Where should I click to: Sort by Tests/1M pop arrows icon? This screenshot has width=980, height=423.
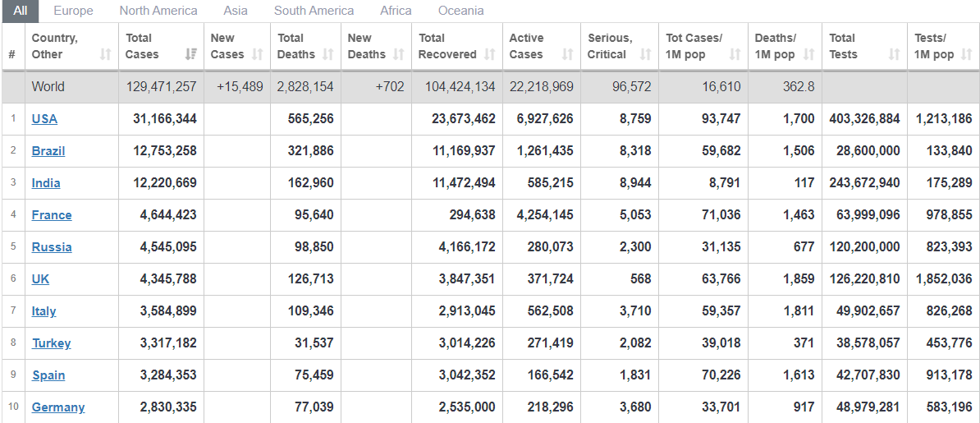tap(967, 54)
